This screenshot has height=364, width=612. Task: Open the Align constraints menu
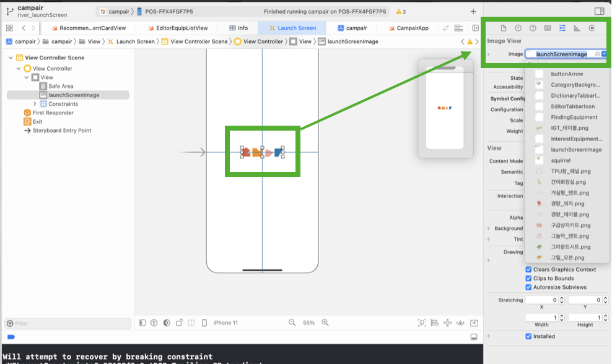(434, 323)
